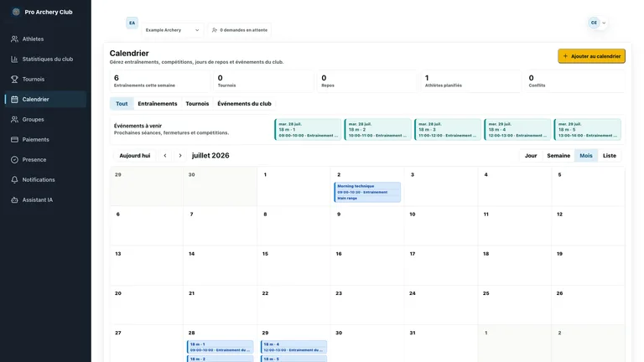Click the Tournois count stat card
644x362 pixels.
pyautogui.click(x=263, y=81)
